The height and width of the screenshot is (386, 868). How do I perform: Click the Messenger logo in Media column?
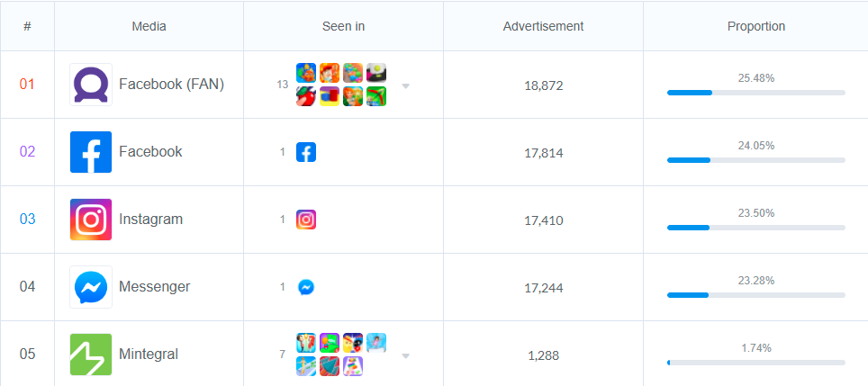coord(91,287)
